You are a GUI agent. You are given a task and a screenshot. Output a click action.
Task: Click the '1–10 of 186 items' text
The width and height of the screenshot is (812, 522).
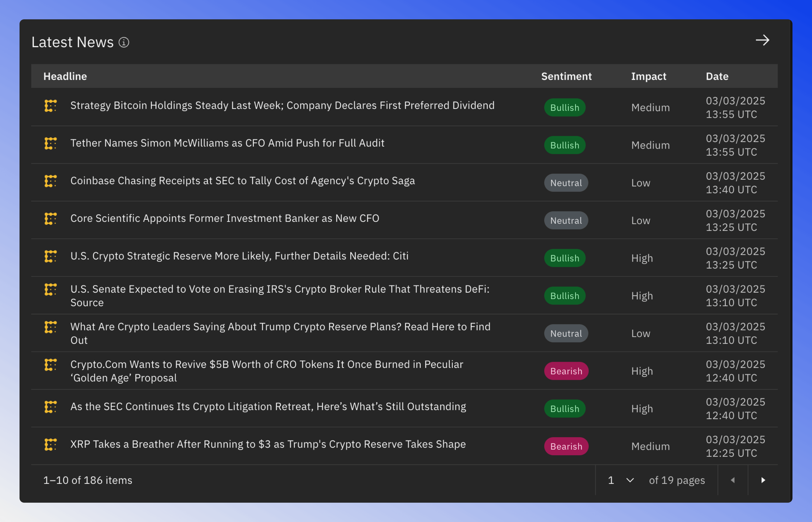(x=88, y=480)
